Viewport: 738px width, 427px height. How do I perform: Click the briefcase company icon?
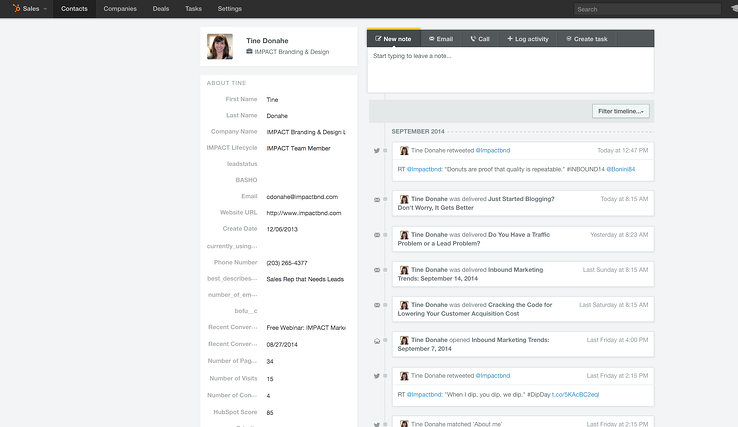(x=249, y=52)
